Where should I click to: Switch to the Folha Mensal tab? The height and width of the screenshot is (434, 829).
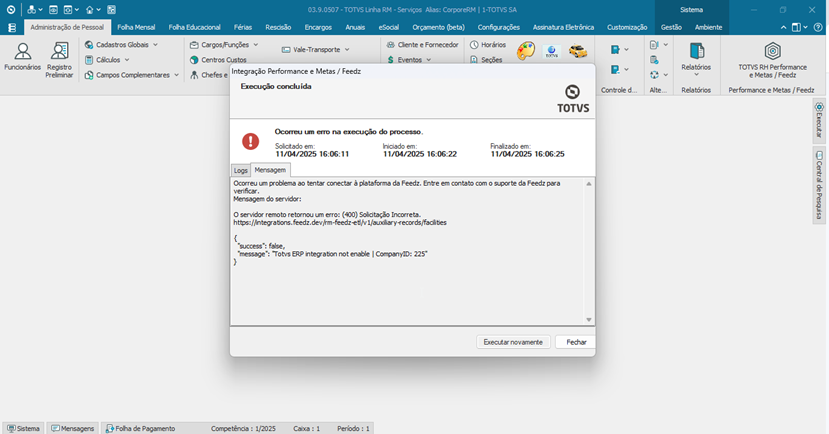pyautogui.click(x=136, y=27)
